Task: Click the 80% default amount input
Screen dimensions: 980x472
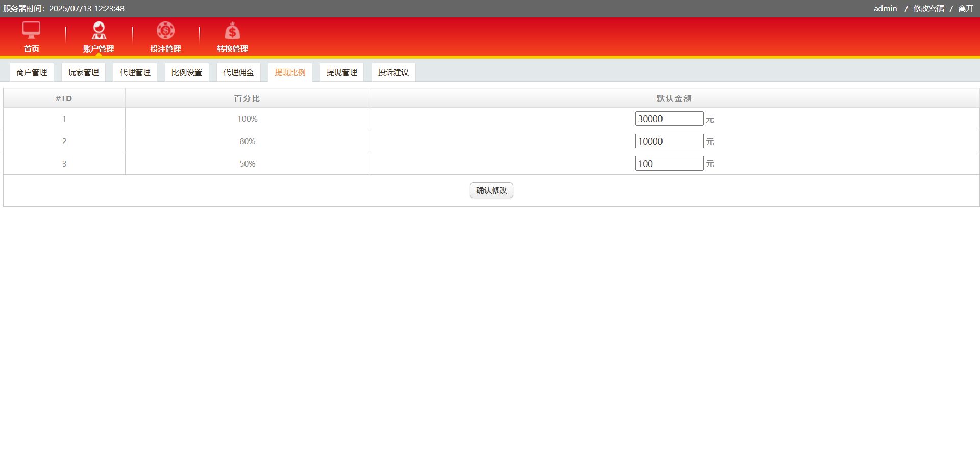Action: [x=669, y=141]
